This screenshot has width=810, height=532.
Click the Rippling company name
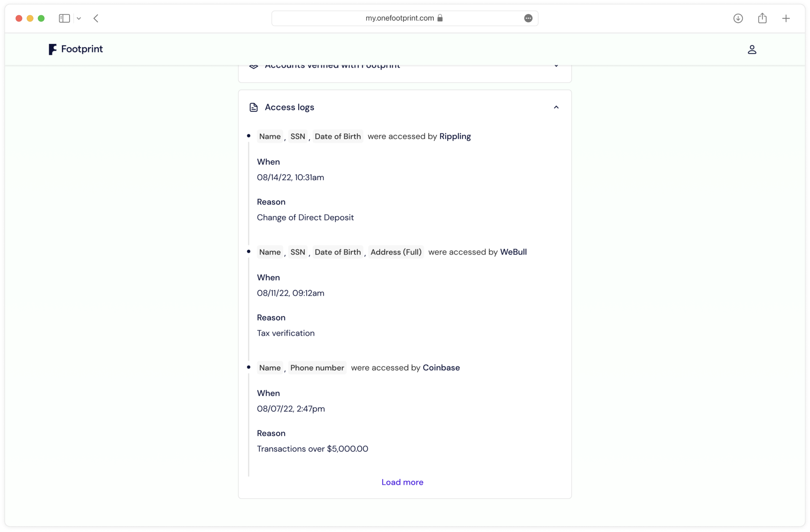455,136
